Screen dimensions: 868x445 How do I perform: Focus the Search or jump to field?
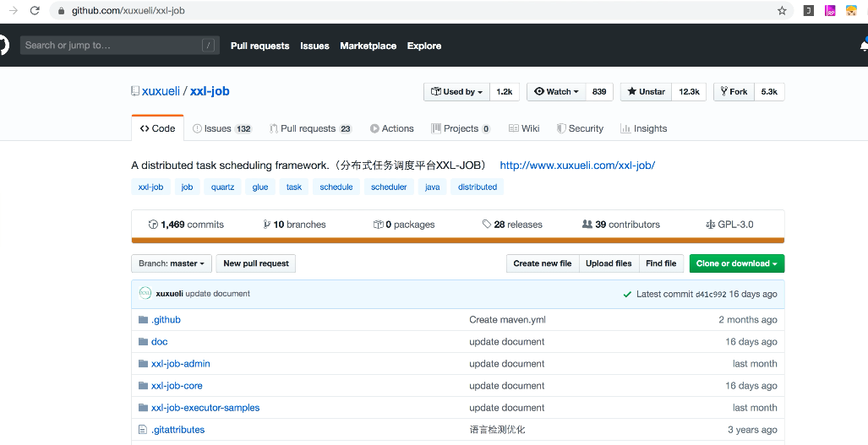[119, 46]
